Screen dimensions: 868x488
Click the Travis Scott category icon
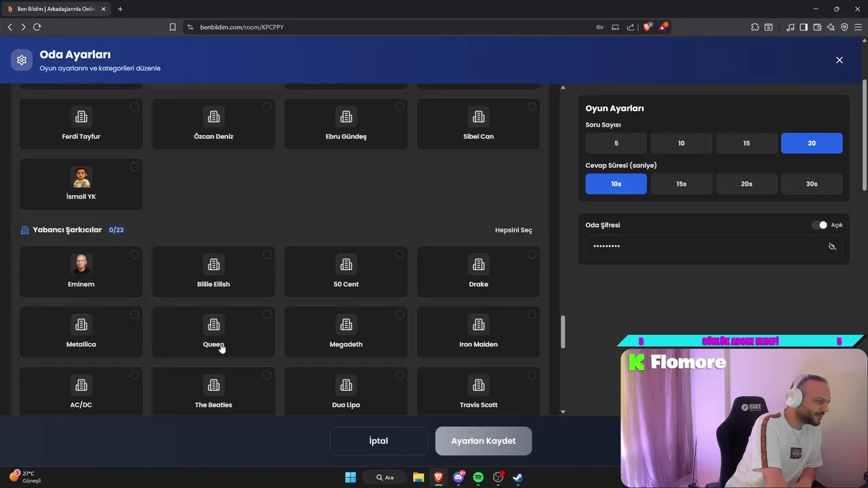(x=479, y=385)
